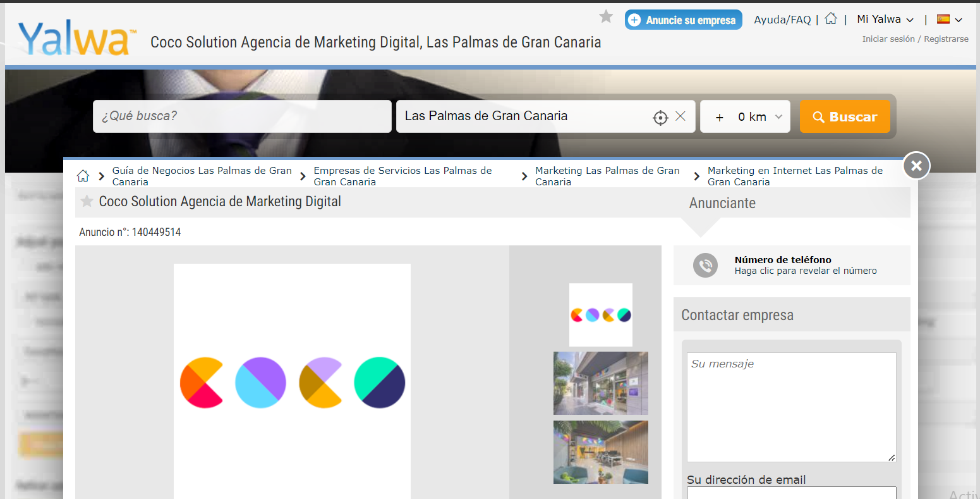The width and height of the screenshot is (980, 499).
Task: Click the Contactar empresa heading
Action: click(x=737, y=315)
